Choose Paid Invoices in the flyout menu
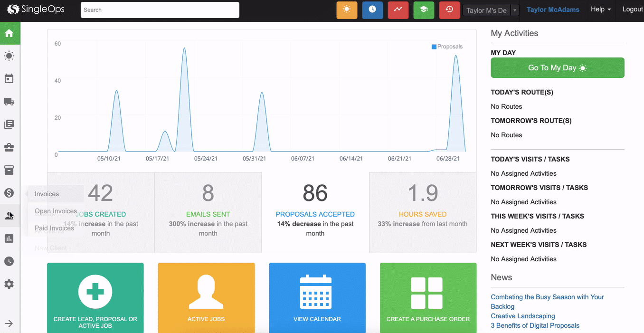This screenshot has width=644, height=333. coord(53,228)
